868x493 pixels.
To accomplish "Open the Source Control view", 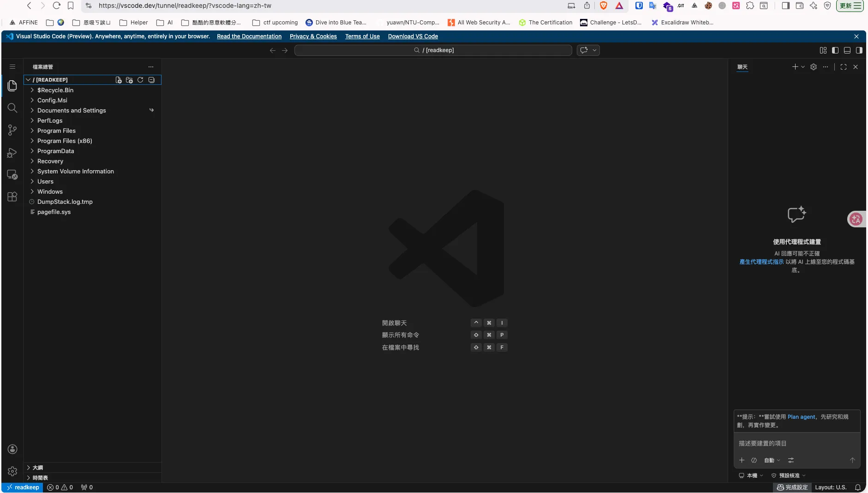I will [x=12, y=130].
